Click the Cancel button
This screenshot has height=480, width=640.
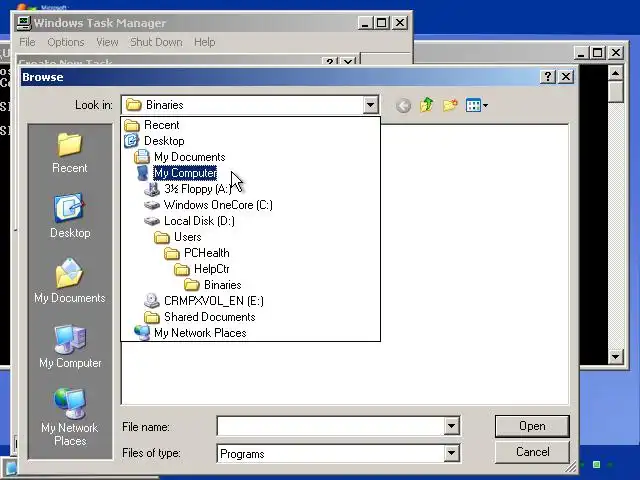pos(532,452)
